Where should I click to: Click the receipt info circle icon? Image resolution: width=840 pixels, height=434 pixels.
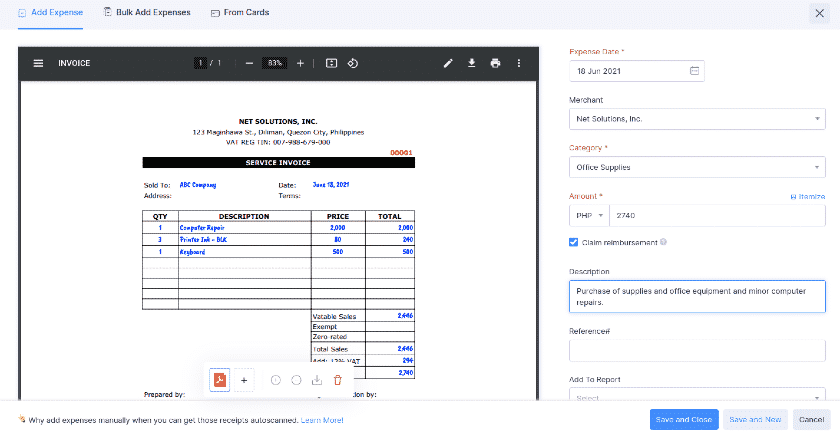click(276, 380)
